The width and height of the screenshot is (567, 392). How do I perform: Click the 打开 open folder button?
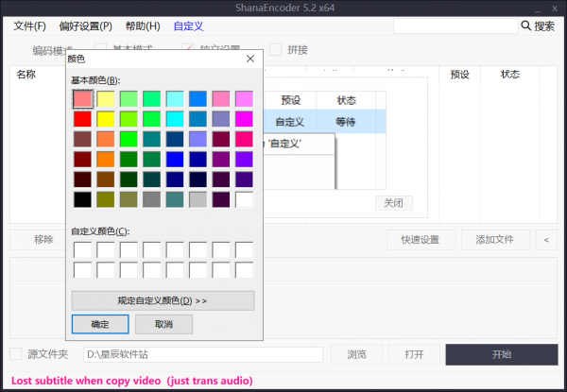click(415, 354)
